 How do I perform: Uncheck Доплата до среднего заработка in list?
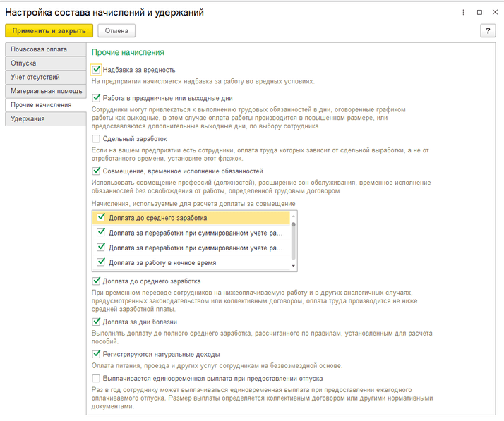101,217
